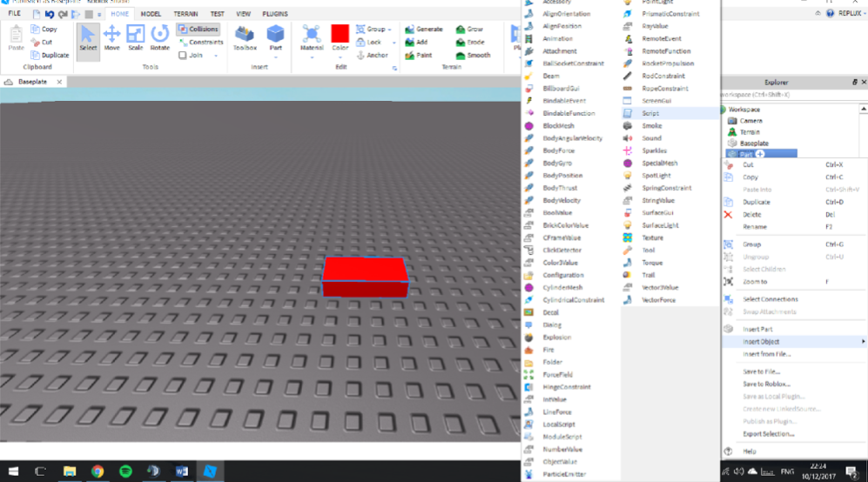Expand the Part insert dropdown

pos(275,57)
